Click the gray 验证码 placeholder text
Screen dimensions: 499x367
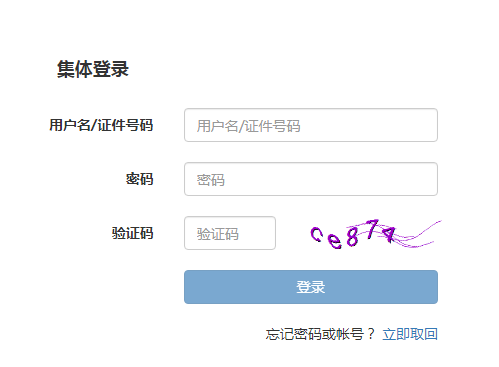pyautogui.click(x=217, y=234)
